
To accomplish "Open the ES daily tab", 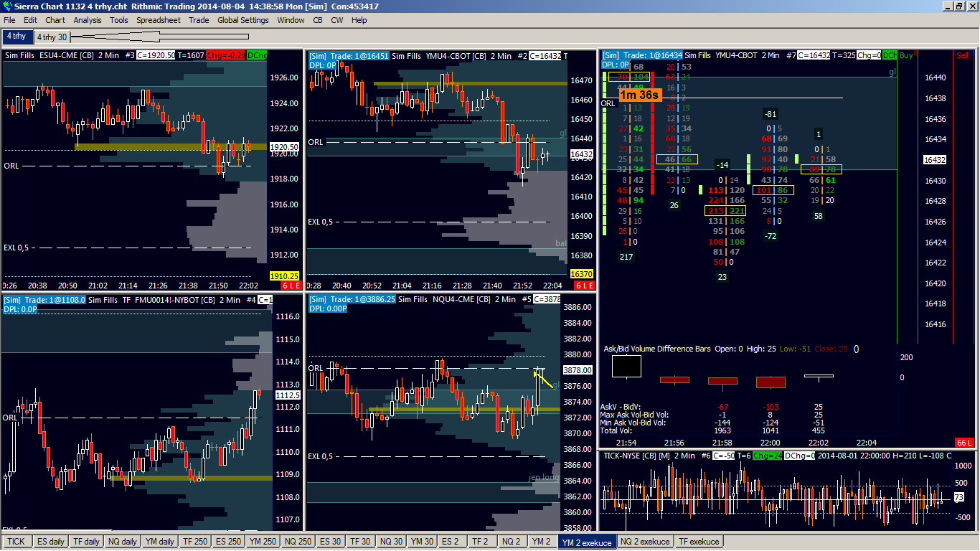I will click(x=50, y=542).
